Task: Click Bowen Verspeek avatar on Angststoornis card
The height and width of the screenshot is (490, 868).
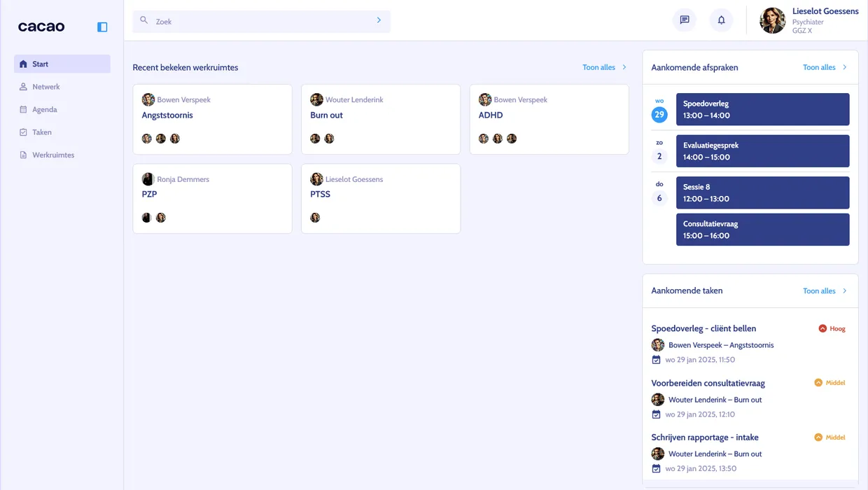Action: pyautogui.click(x=148, y=99)
